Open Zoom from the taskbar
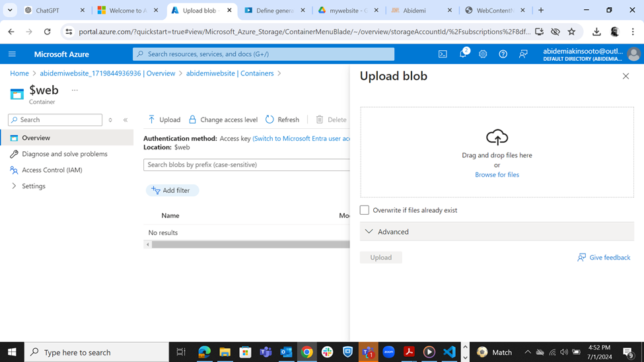644x362 pixels. 388,352
